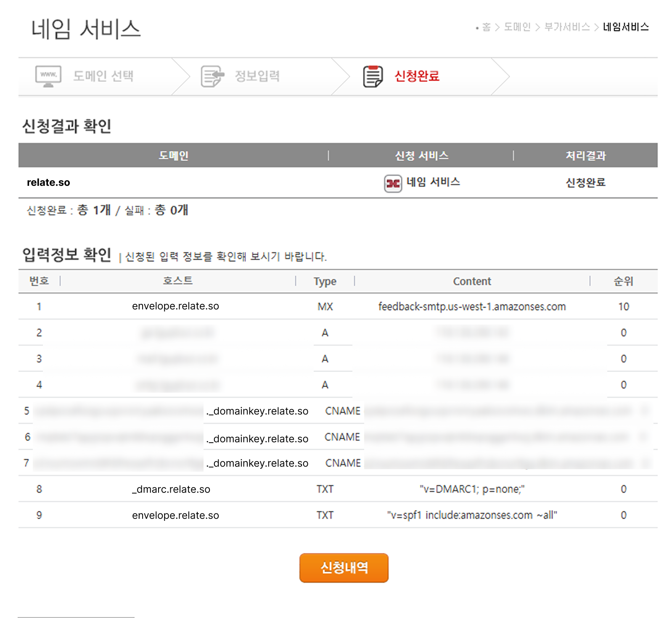Screen dimensions: 672x618
Task: Select ._domainkey.relate.so host in row 7
Action: [x=257, y=463]
